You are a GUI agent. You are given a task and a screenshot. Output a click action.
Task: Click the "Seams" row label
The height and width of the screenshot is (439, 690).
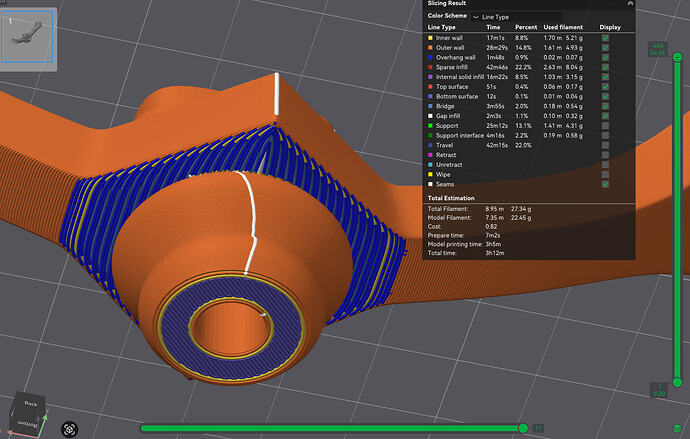[x=444, y=184]
